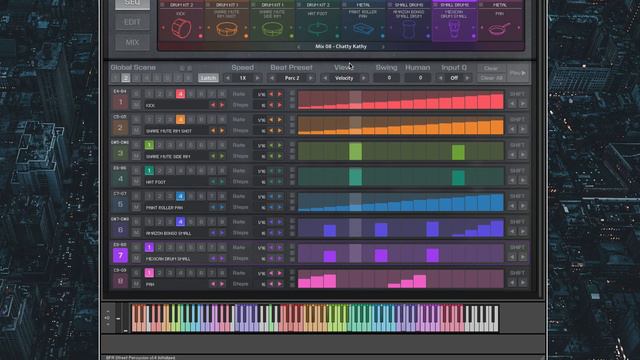
Task: Select scene 4 on Kick track
Action: (x=180, y=94)
